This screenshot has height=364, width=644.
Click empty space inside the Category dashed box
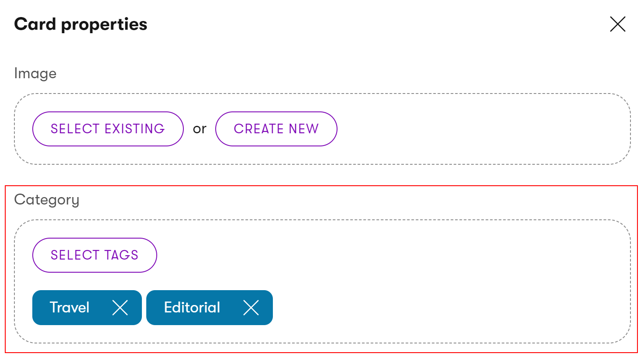tap(437, 280)
